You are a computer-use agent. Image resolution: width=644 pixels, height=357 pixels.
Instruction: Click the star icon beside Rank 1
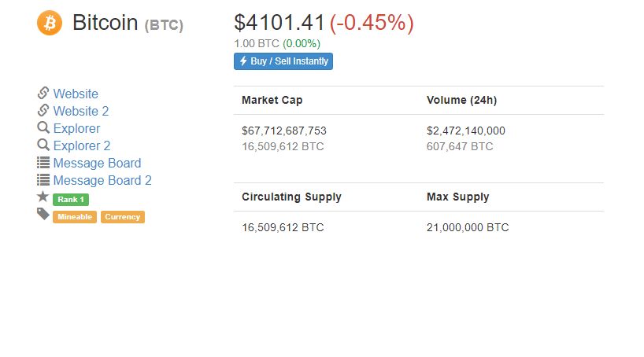coord(43,197)
